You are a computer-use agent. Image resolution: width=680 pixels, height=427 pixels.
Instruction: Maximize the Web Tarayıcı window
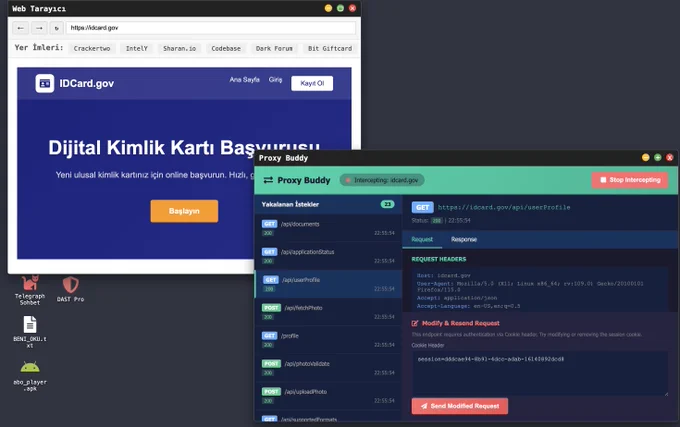point(340,8)
